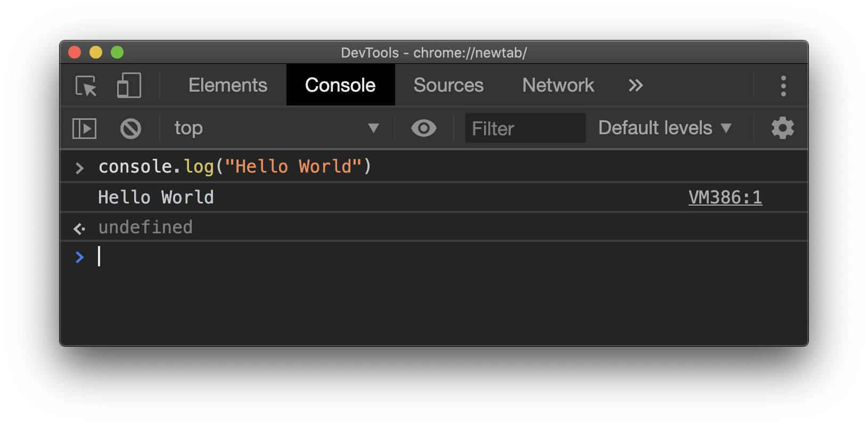Click the console.log command text
This screenshot has height=425, width=868.
[234, 166]
